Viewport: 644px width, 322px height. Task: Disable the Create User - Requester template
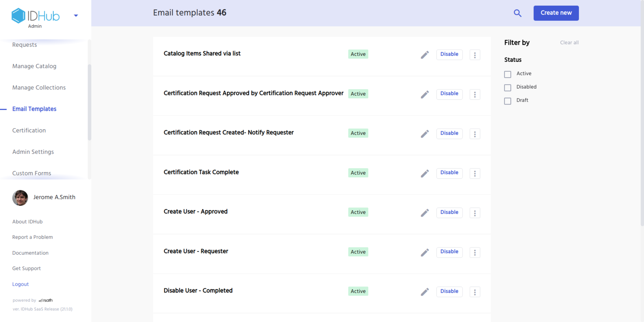pos(449,252)
